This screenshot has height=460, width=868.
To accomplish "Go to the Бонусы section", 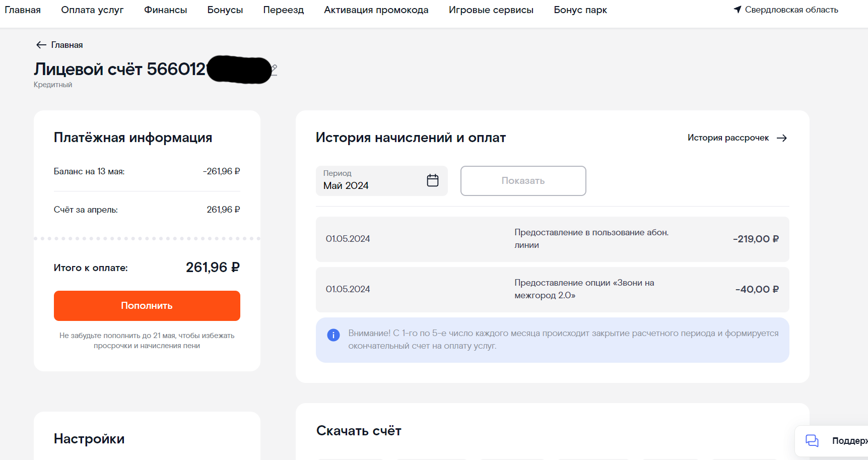I will point(225,10).
